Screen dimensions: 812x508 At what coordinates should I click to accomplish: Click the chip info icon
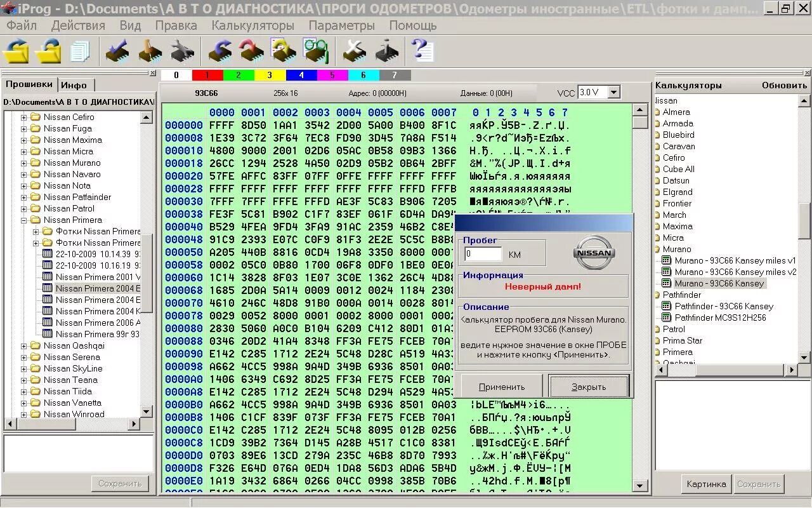click(x=386, y=51)
